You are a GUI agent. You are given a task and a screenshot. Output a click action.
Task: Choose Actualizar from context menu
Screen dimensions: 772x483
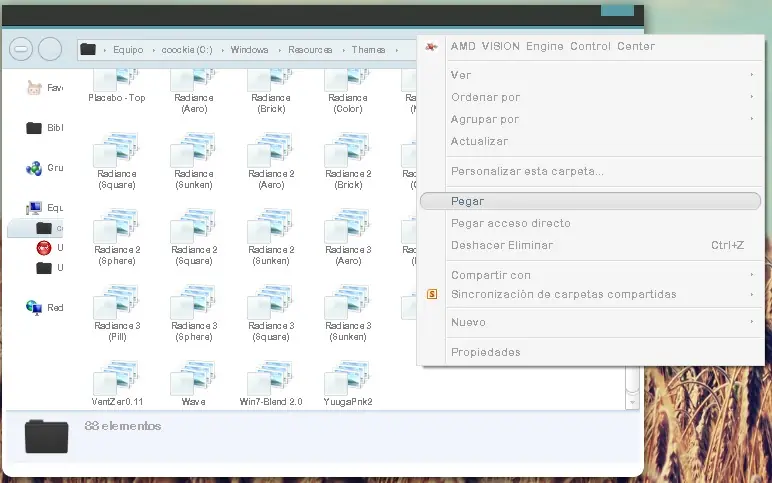591,141
